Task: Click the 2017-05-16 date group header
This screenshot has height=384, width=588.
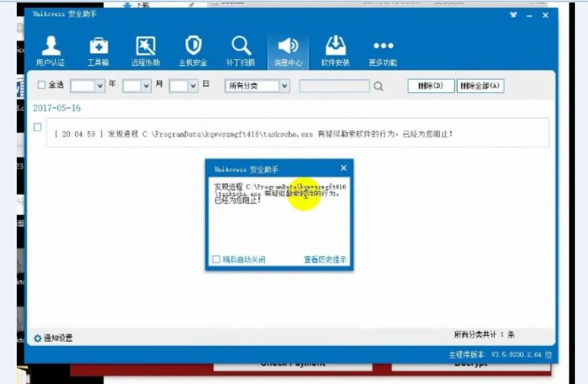Action: pyautogui.click(x=57, y=107)
